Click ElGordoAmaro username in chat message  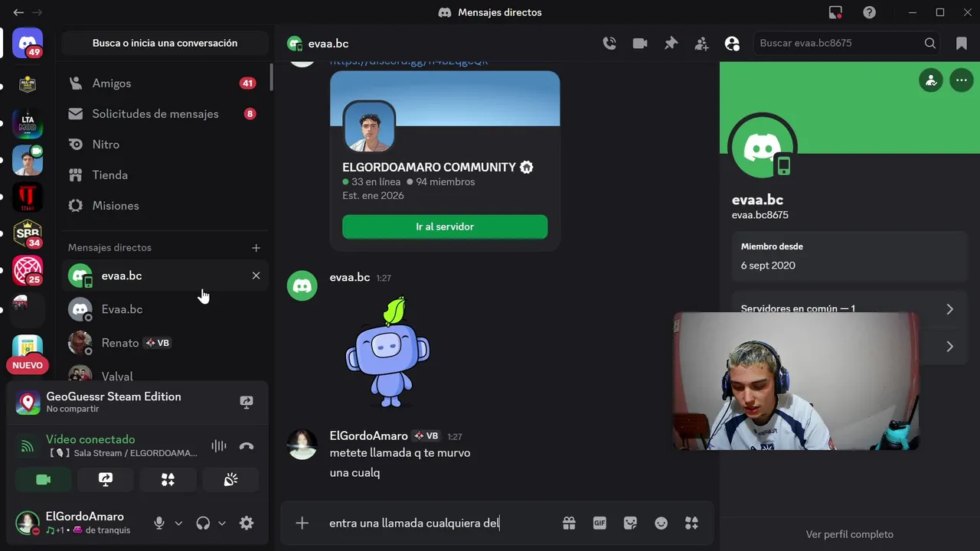click(369, 435)
